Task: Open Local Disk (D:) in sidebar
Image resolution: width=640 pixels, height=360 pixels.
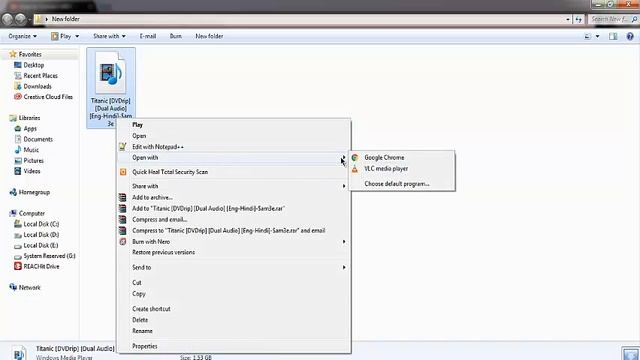Action: click(41, 235)
